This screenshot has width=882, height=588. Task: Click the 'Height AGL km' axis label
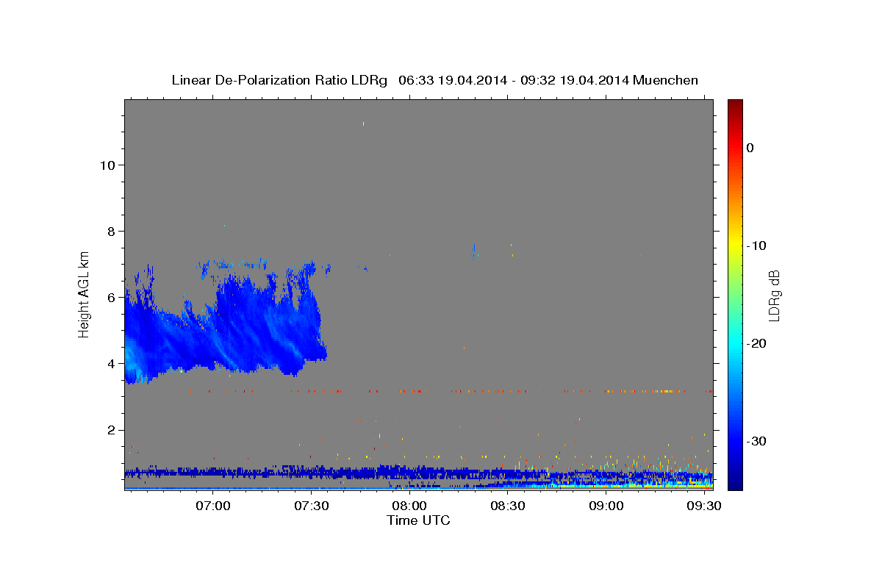click(85, 293)
